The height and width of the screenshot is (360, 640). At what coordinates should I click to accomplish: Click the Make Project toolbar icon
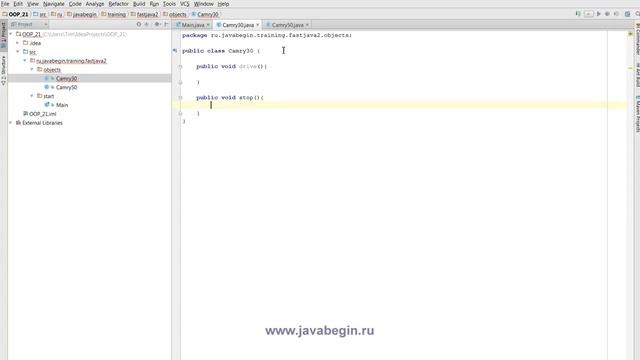(x=578, y=14)
